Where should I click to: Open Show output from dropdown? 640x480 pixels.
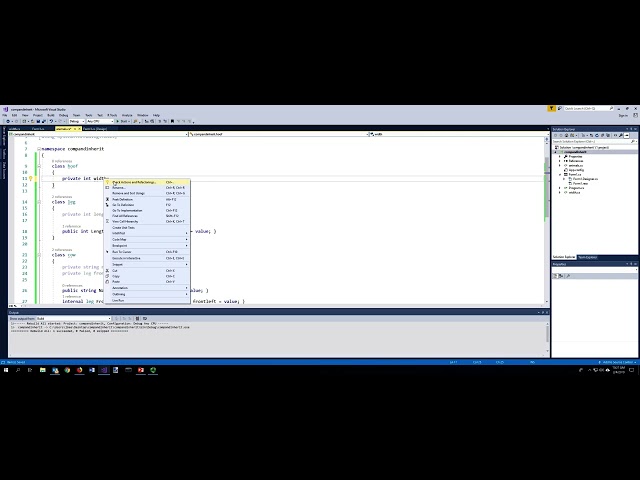point(74,318)
